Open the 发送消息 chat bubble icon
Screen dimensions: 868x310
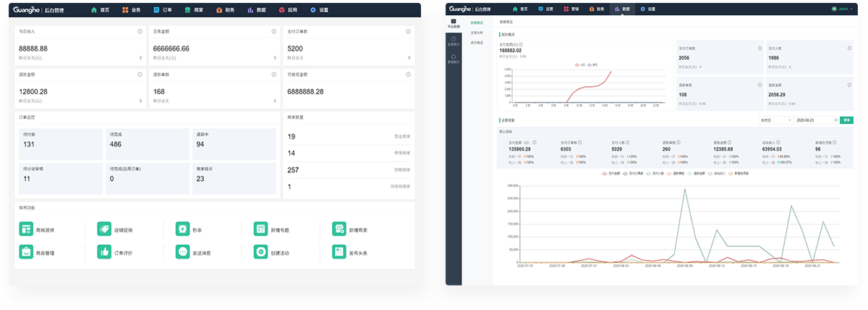[182, 252]
